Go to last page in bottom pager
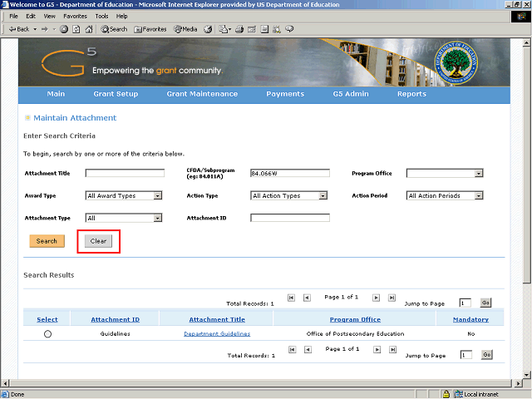Image resolution: width=532 pixels, height=399 pixels. point(392,349)
